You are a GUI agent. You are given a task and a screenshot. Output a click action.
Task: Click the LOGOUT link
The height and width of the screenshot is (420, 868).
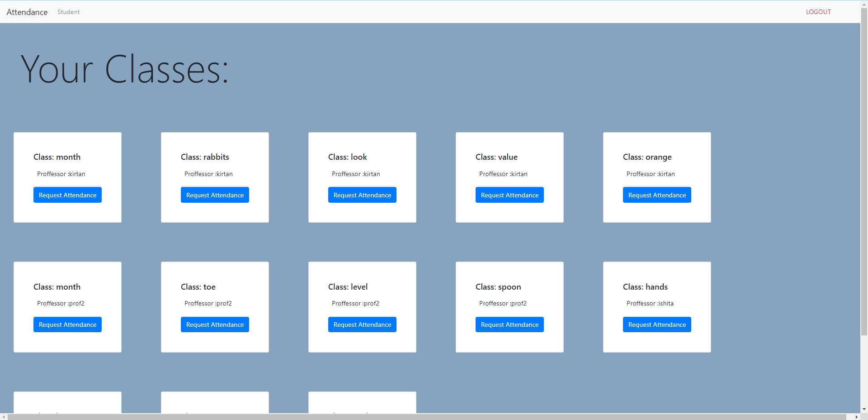[x=818, y=12]
